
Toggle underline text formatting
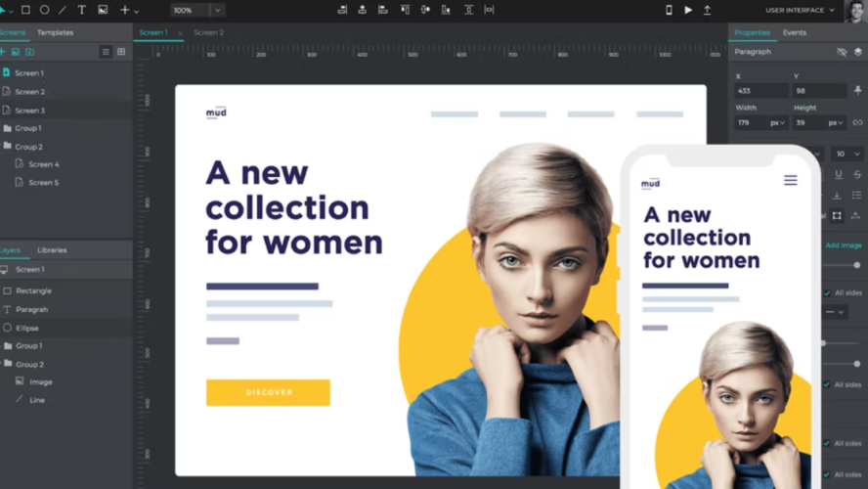coord(839,175)
